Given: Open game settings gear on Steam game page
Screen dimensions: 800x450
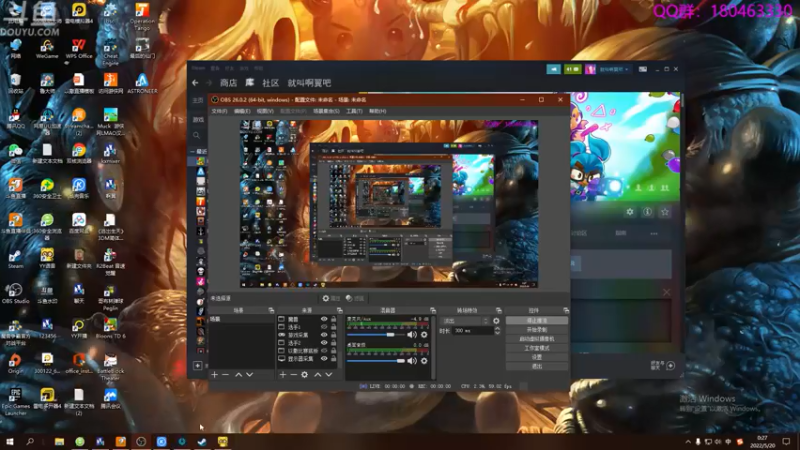Looking at the screenshot, I should point(630,212).
